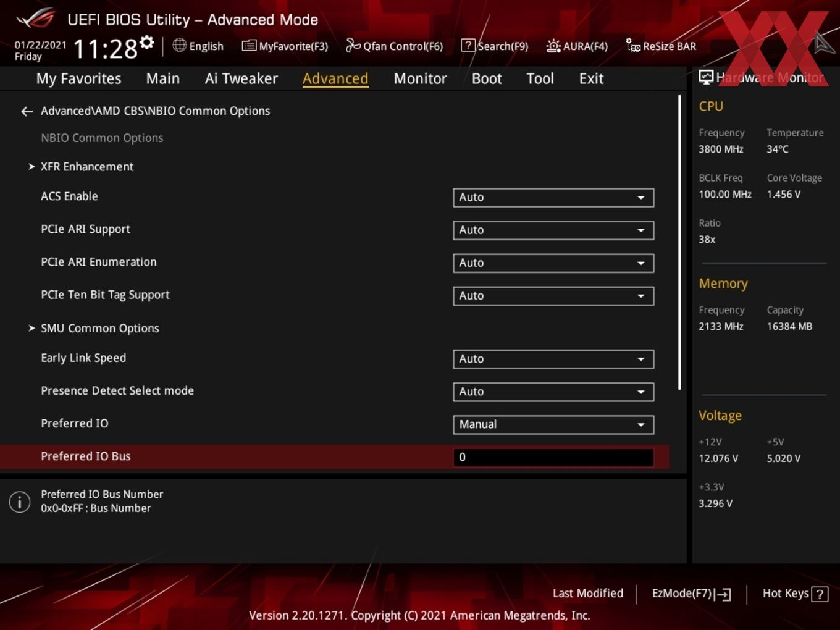The height and width of the screenshot is (630, 840).
Task: Click CPU temperature value 34°C
Action: click(x=778, y=149)
